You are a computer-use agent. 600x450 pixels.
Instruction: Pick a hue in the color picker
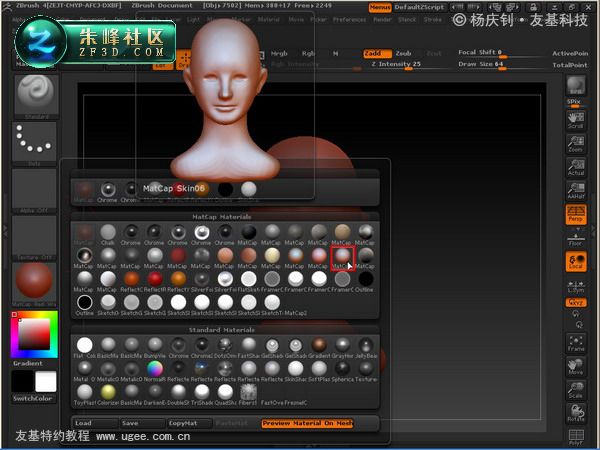point(34,334)
